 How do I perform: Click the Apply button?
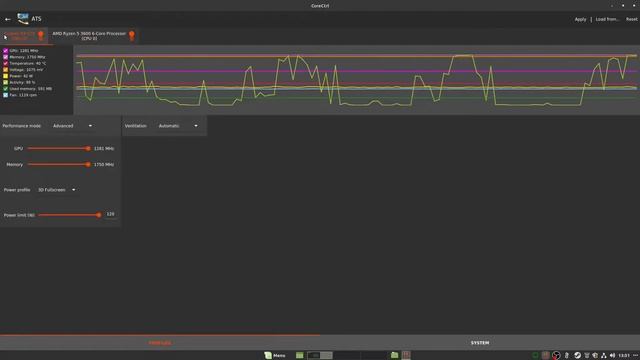pyautogui.click(x=580, y=19)
